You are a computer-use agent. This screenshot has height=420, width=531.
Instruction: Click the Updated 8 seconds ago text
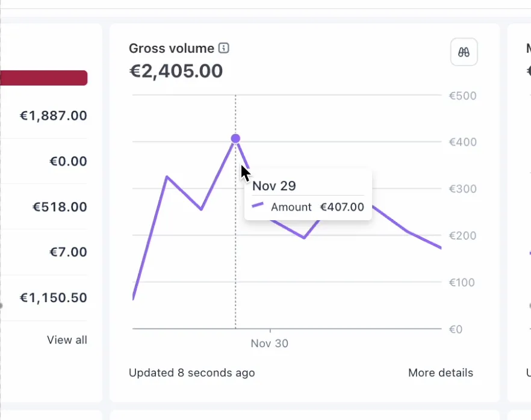(x=191, y=372)
